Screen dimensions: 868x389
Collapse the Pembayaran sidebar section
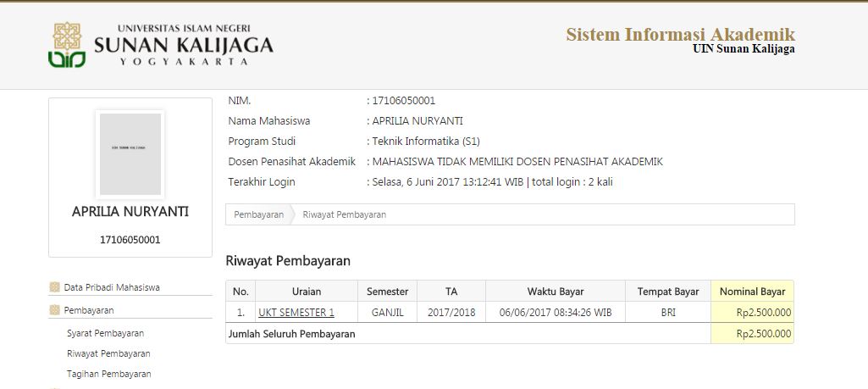click(89, 310)
